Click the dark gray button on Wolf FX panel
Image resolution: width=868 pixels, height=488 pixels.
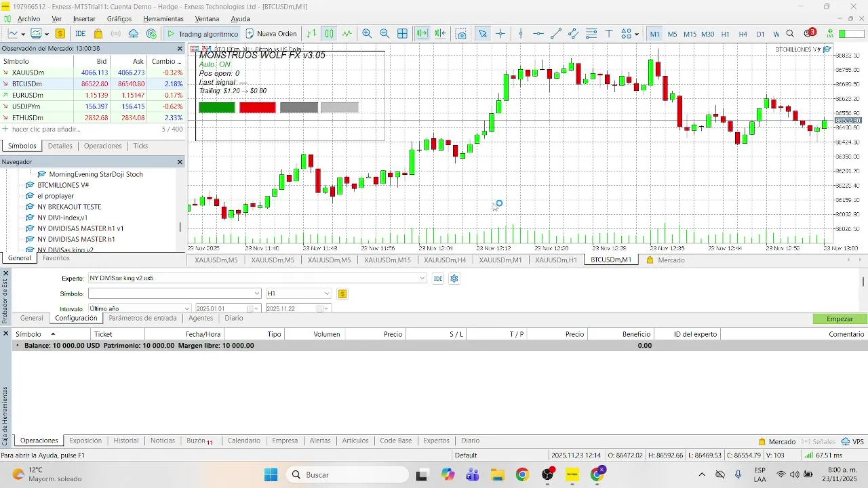(x=299, y=107)
